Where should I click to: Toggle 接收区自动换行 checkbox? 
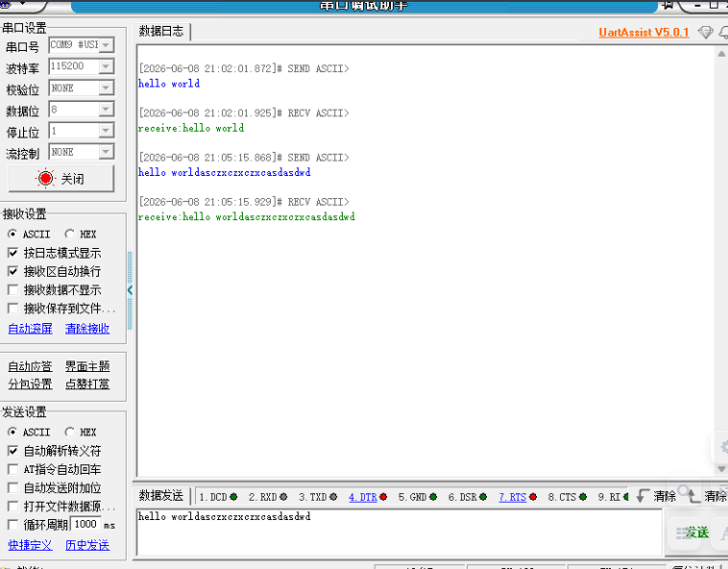[x=13, y=271]
